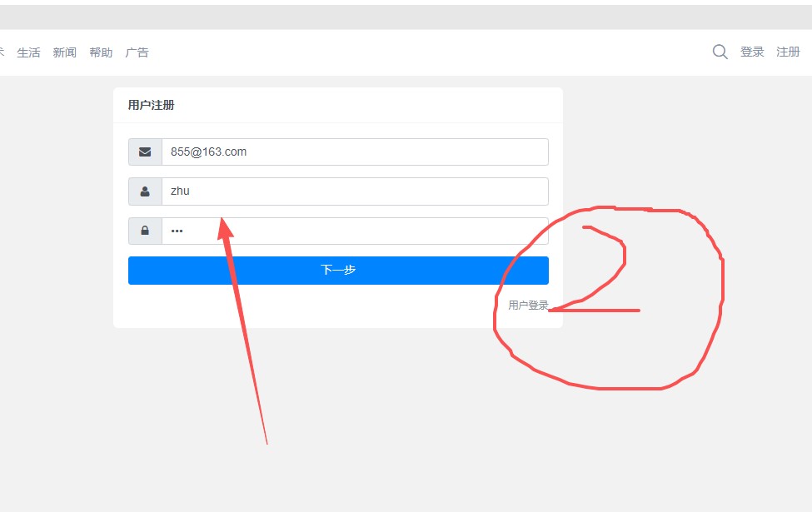Image resolution: width=812 pixels, height=512 pixels.
Task: Click the person icon beside the username field
Action: tap(145, 191)
